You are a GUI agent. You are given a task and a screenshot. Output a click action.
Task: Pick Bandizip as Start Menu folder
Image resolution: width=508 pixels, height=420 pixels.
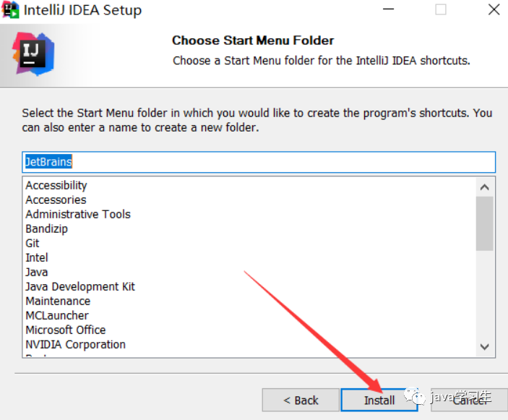click(x=46, y=229)
